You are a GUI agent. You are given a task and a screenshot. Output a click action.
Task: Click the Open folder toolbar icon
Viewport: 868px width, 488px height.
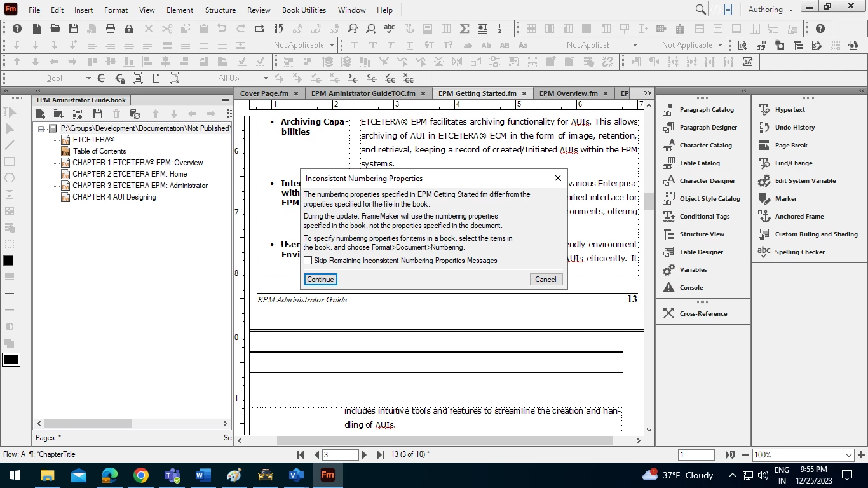(x=55, y=29)
